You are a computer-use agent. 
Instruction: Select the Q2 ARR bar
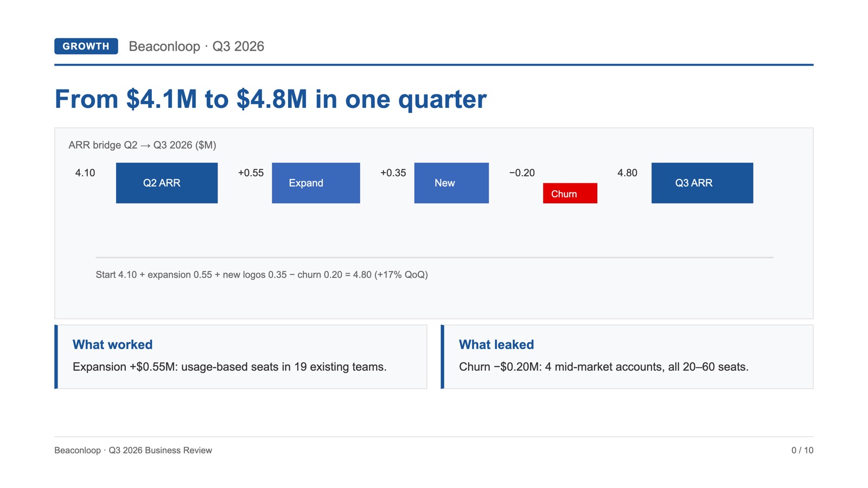click(x=167, y=183)
